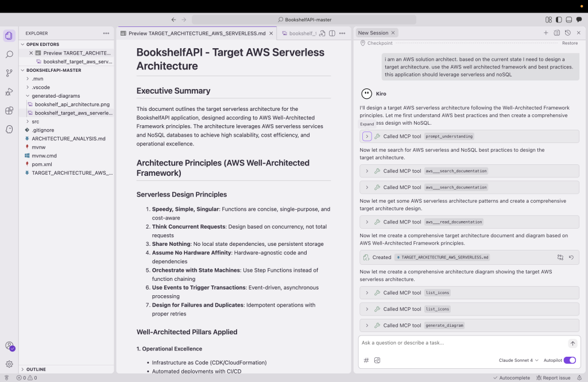Switch to the bookshelf editor tab
The height and width of the screenshot is (382, 588).
tap(303, 33)
